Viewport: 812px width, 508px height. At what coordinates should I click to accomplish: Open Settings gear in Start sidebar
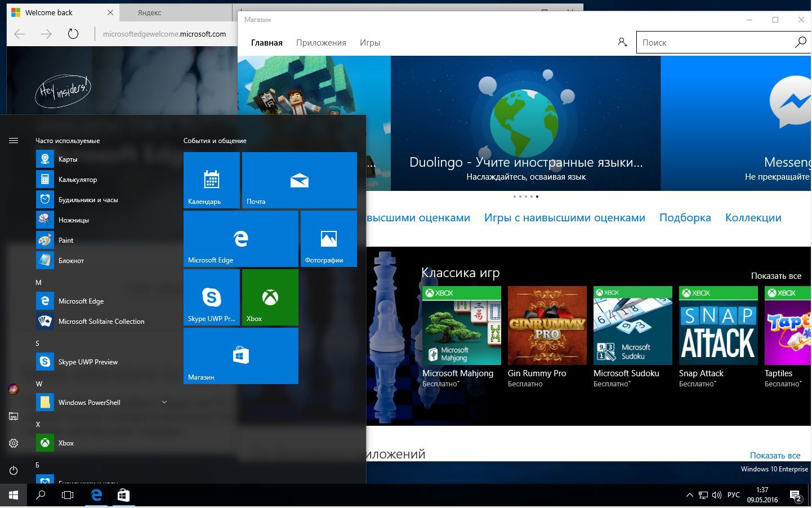(14, 443)
